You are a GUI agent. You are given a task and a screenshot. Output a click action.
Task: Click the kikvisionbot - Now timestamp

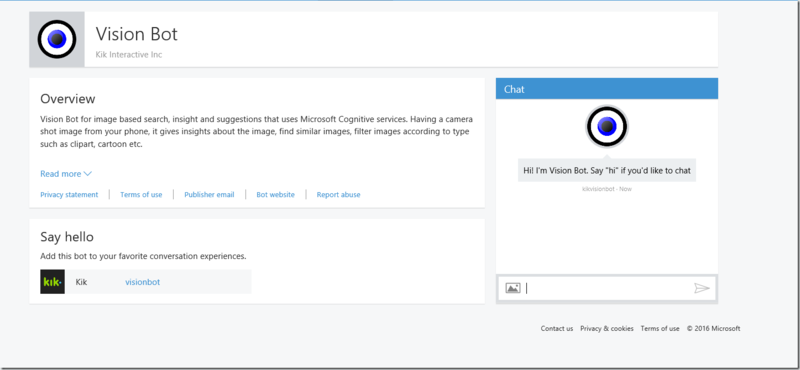point(607,189)
